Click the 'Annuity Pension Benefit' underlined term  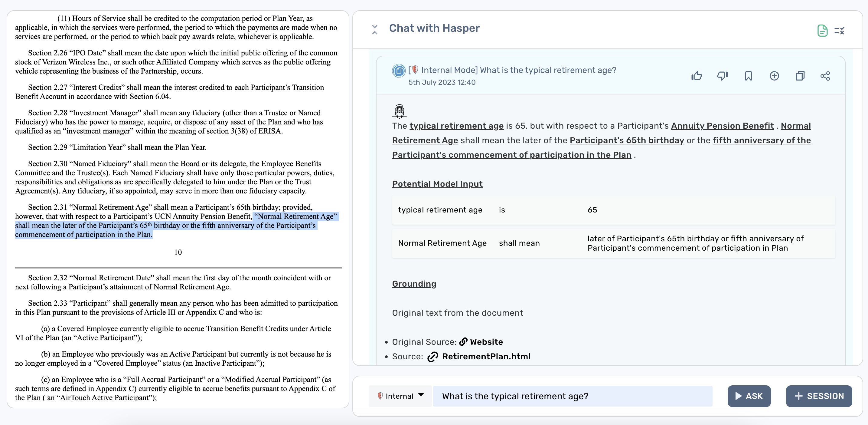pos(722,126)
